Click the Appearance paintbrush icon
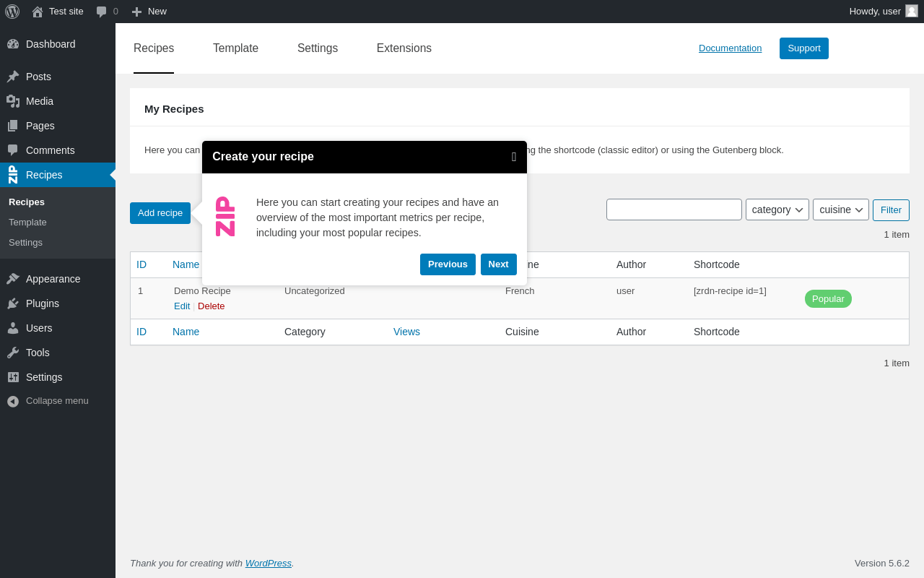This screenshot has height=578, width=924. (13, 279)
